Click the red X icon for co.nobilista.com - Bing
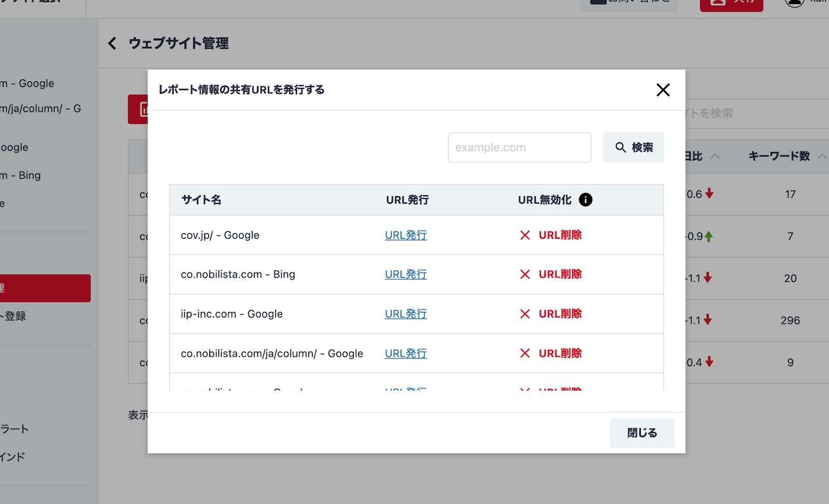This screenshot has height=504, width=829. 525,275
